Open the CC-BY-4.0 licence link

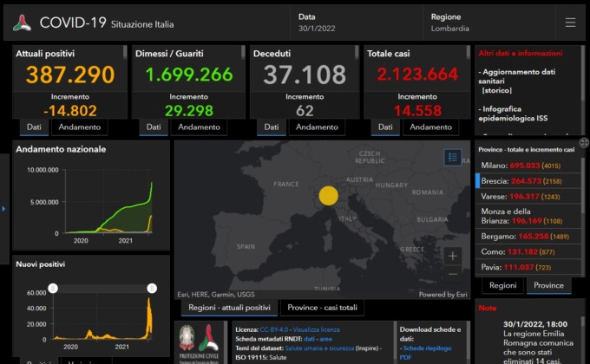click(274, 330)
